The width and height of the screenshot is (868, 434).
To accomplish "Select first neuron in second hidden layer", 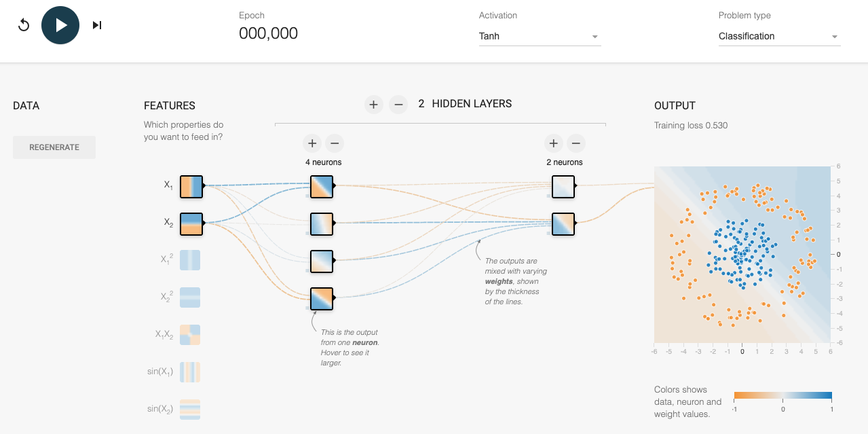I will tap(563, 186).
